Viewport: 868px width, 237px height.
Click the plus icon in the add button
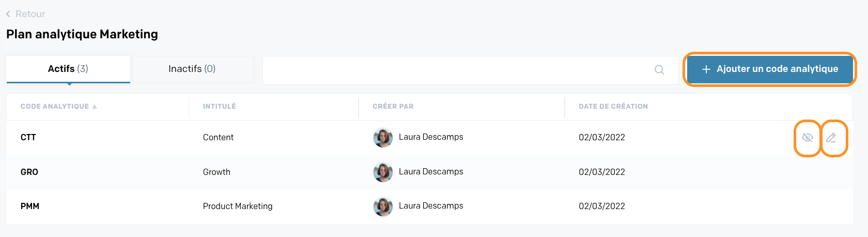click(706, 69)
